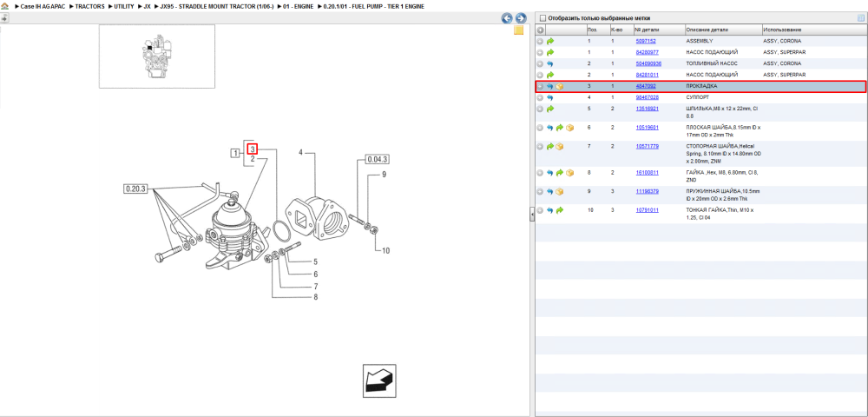Toggle the selection circle for part 98467028
868x417 pixels.
[540, 97]
